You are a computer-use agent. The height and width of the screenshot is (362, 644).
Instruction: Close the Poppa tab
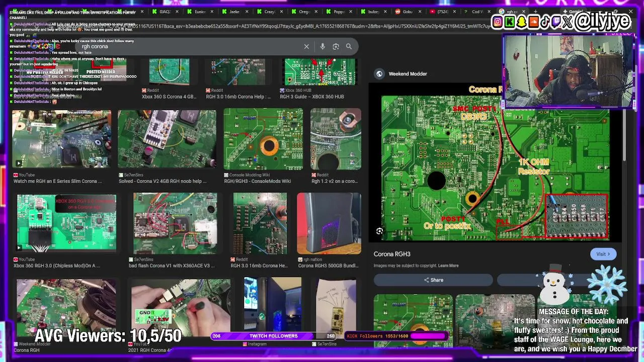click(x=351, y=12)
